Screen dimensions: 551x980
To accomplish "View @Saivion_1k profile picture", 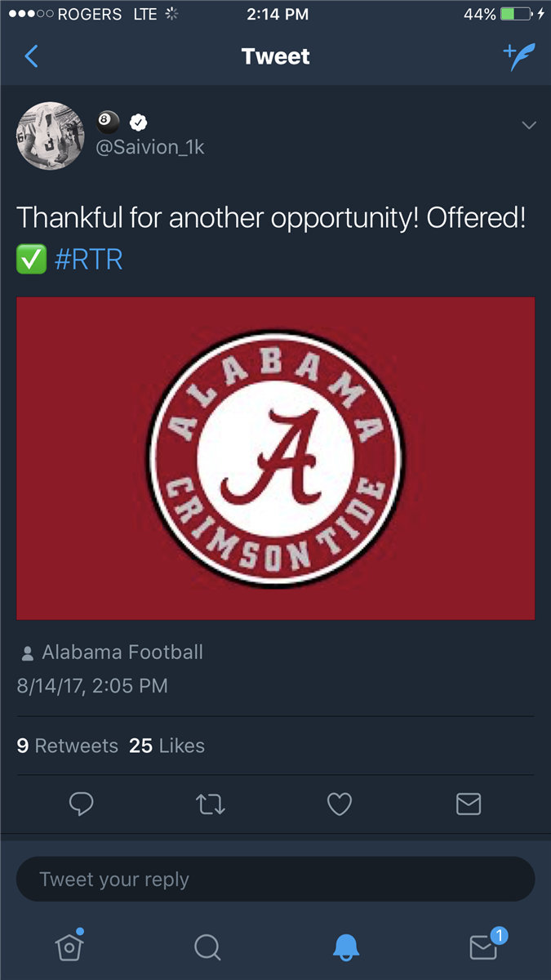I will pos(51,136).
